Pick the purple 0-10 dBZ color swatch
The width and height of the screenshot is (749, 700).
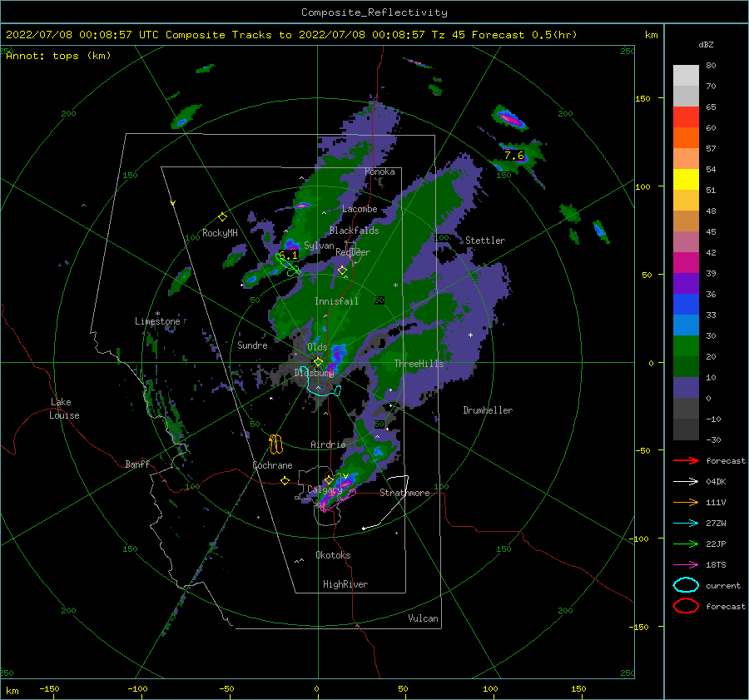point(686,388)
